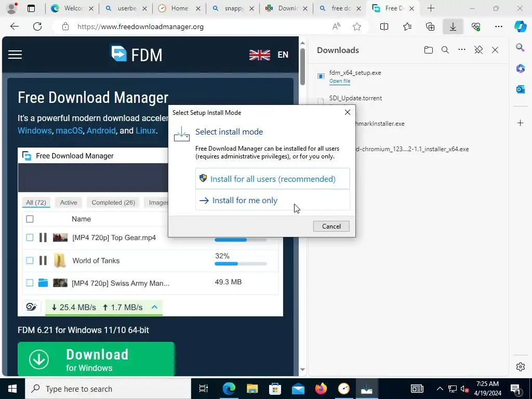Viewport: 532px width, 399px height.
Task: Add a sidebar app with the plus icon
Action: [520, 123]
